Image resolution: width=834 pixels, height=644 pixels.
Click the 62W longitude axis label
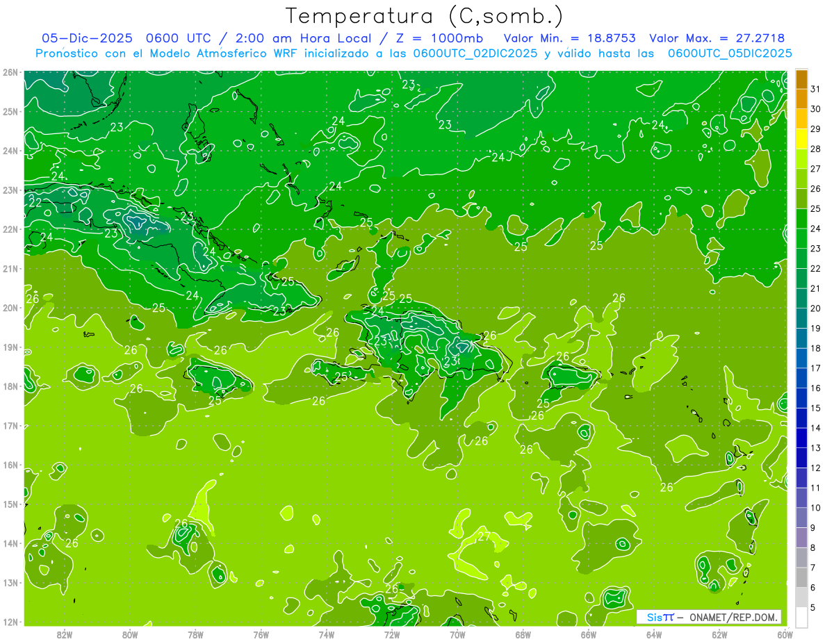(x=719, y=634)
